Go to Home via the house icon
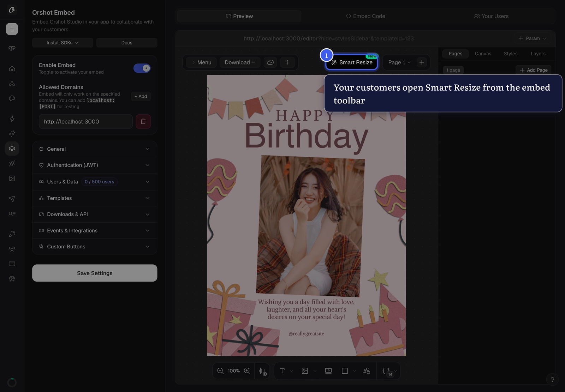The image size is (565, 392). pos(12,68)
